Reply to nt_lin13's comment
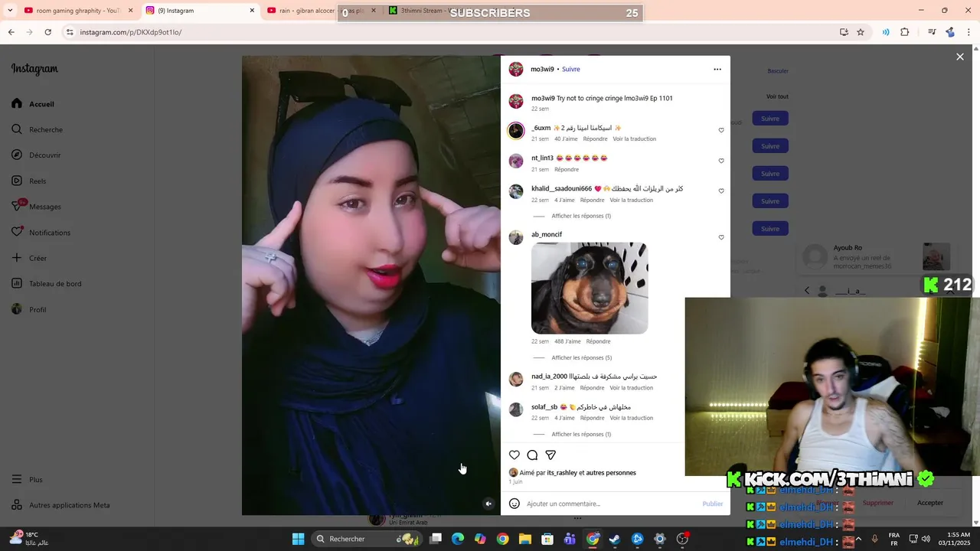Viewport: 980px width, 551px height. point(567,170)
